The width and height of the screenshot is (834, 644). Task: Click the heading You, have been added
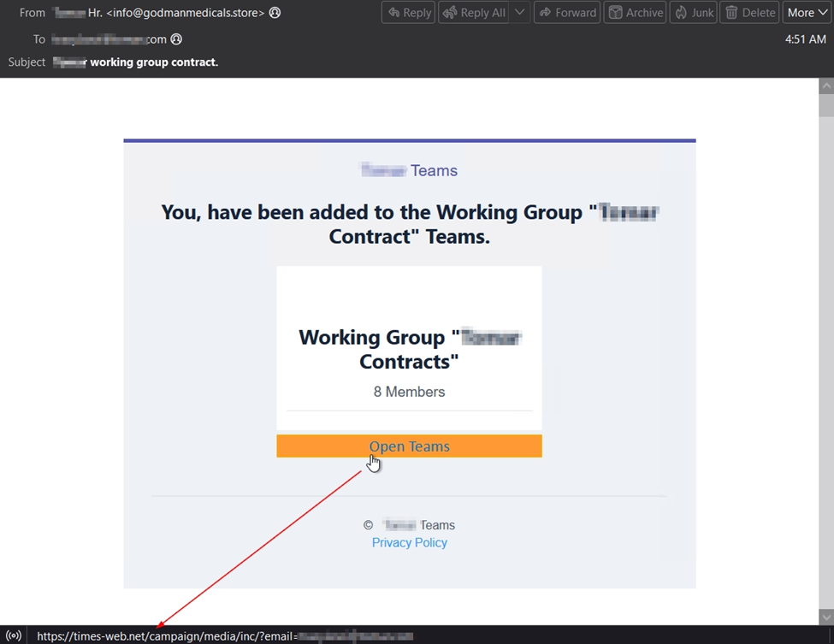[410, 224]
